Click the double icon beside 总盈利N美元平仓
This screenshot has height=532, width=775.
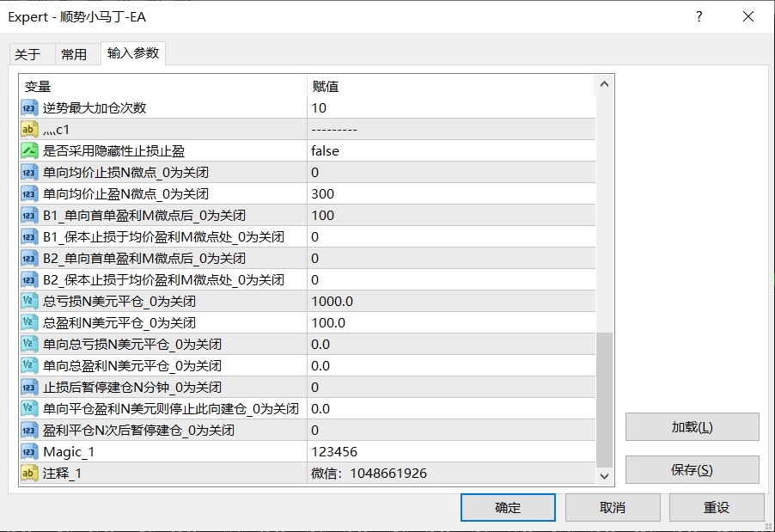pos(29,323)
